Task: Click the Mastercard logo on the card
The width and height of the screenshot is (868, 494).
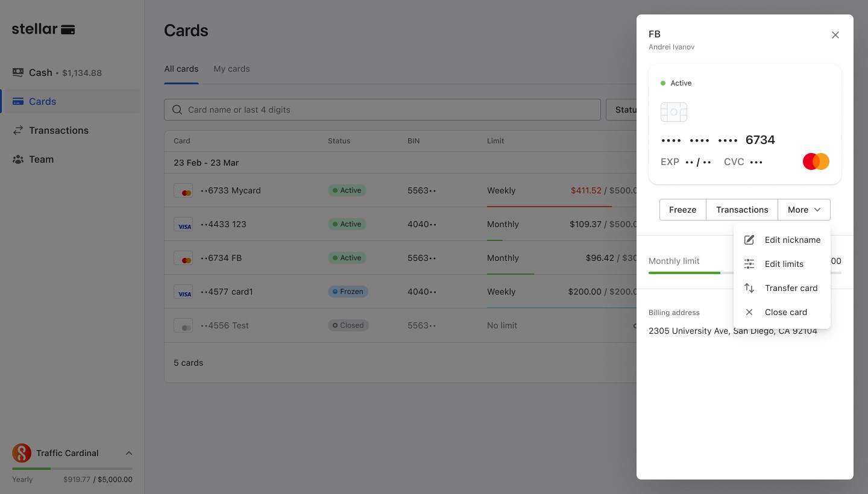Action: 816,161
